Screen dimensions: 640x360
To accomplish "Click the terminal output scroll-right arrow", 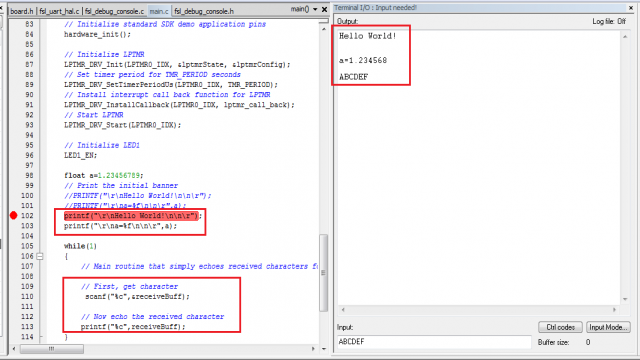I will tap(614, 310).
